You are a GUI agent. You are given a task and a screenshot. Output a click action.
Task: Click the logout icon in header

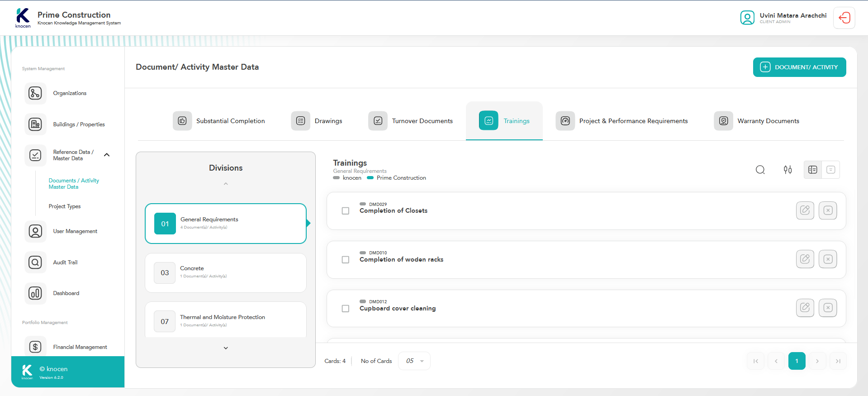click(844, 18)
